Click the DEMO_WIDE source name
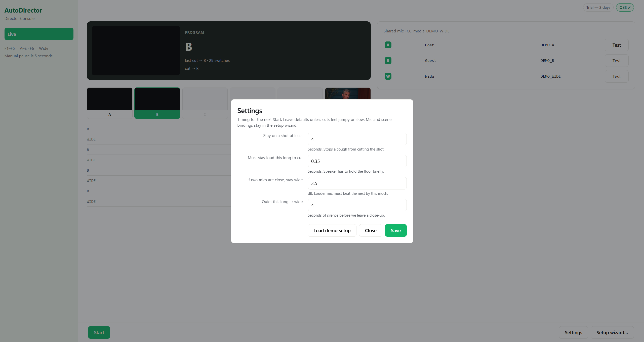 pos(550,76)
